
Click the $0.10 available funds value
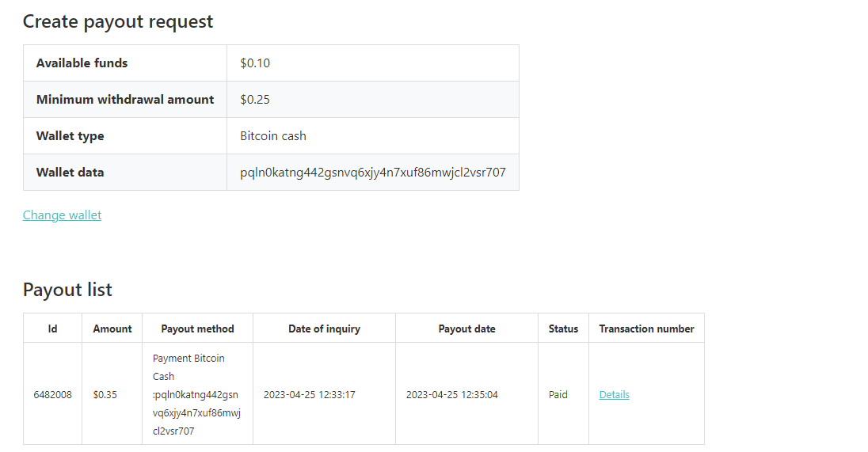tap(255, 63)
